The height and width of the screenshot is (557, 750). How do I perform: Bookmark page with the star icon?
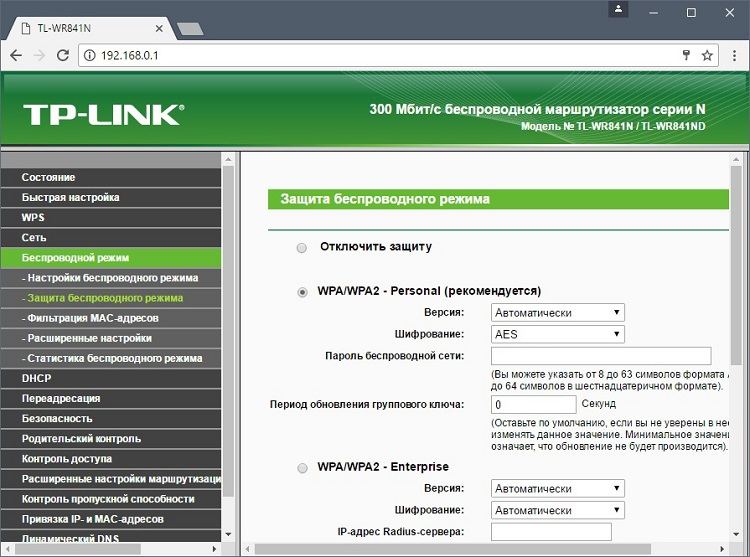[707, 56]
